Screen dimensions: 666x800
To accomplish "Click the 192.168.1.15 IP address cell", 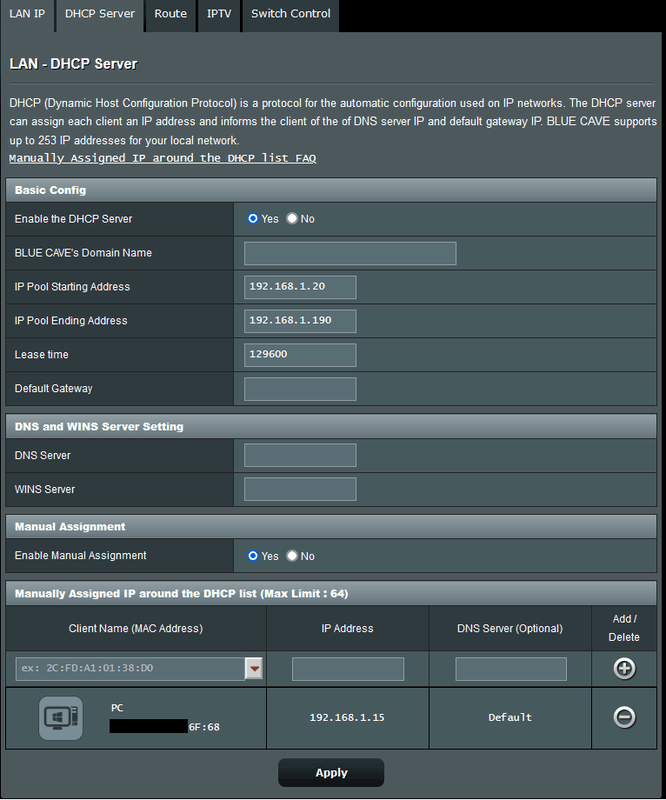I will (x=347, y=717).
